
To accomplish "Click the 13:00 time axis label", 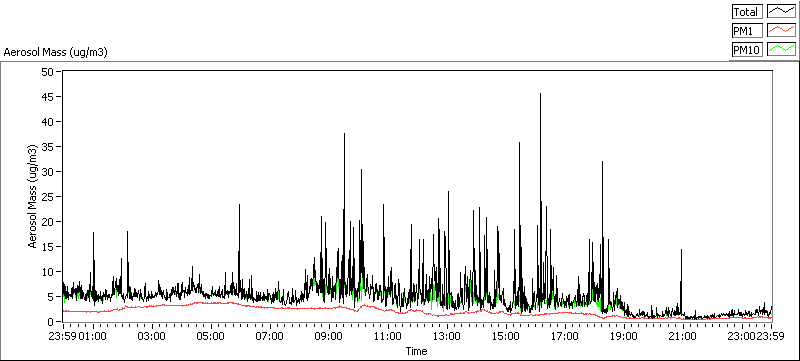I will pos(447,337).
